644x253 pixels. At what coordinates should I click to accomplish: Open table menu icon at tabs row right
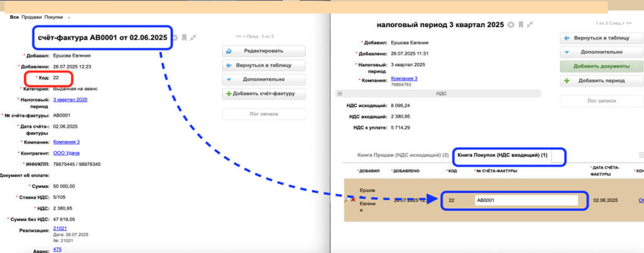click(641, 154)
